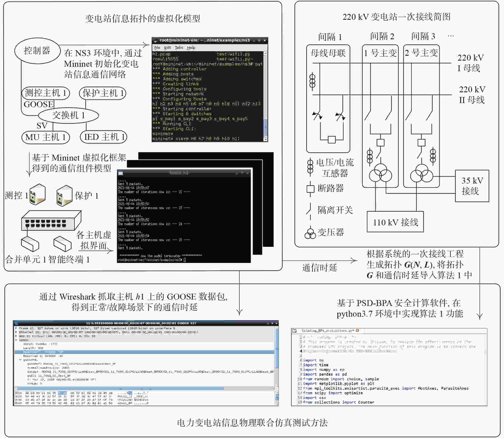Click the 'Adding controller' terminal line
Image resolution: width=504 pixels, height=438 pixels.
(179, 69)
